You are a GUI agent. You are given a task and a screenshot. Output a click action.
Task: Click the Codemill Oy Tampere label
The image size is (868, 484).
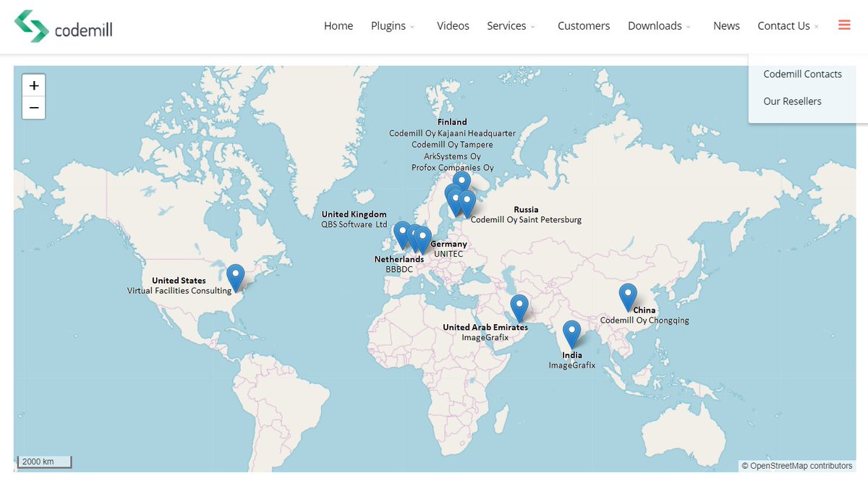453,145
